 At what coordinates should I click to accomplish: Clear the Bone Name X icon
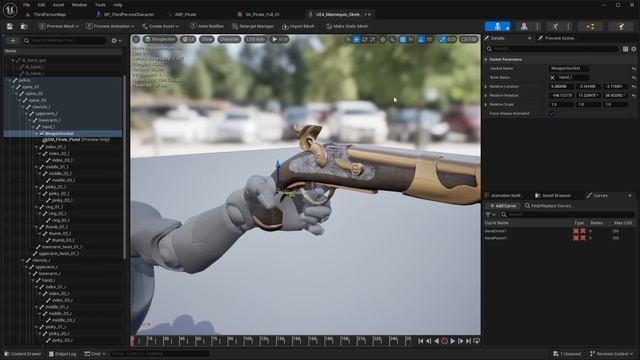(x=552, y=78)
